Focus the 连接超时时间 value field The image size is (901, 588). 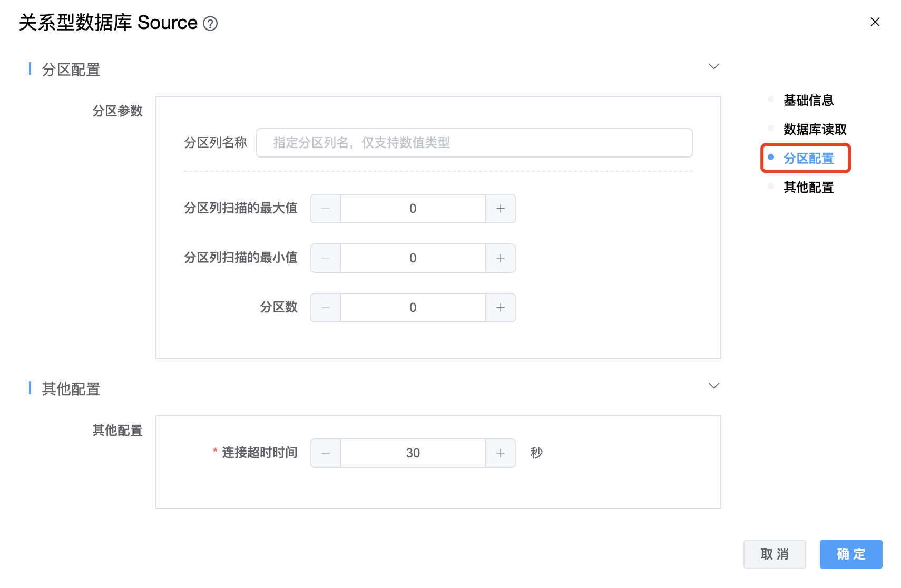(x=413, y=453)
